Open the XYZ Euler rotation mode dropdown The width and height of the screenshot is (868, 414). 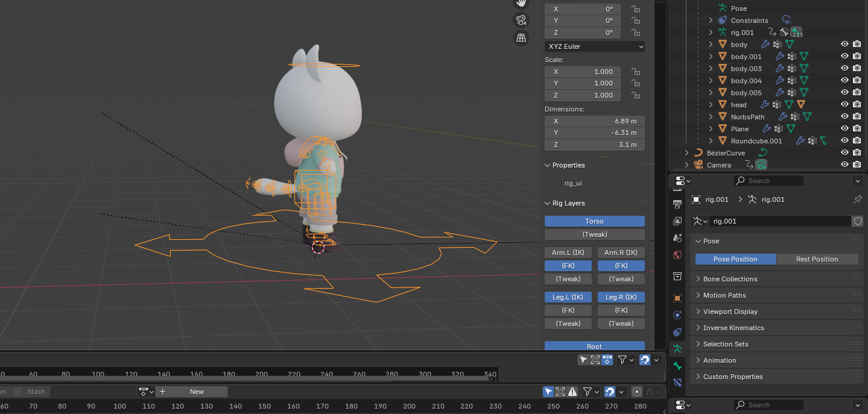click(x=595, y=46)
